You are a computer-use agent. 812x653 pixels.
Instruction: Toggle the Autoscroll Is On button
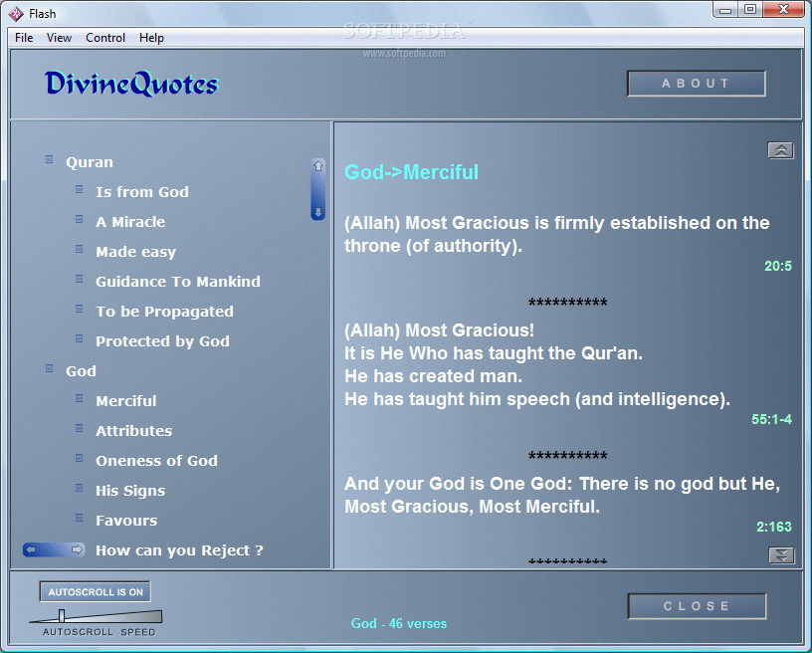point(96,592)
